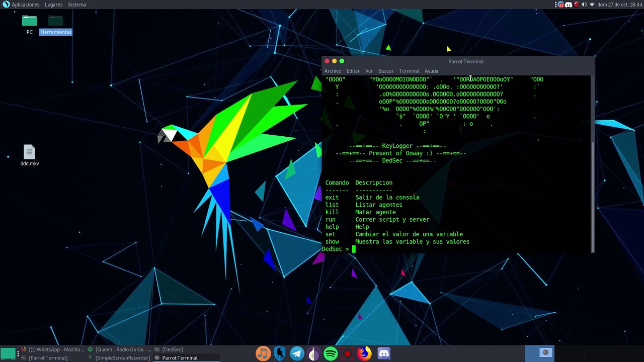Open the Terminal menu in the menu bar

(x=409, y=71)
